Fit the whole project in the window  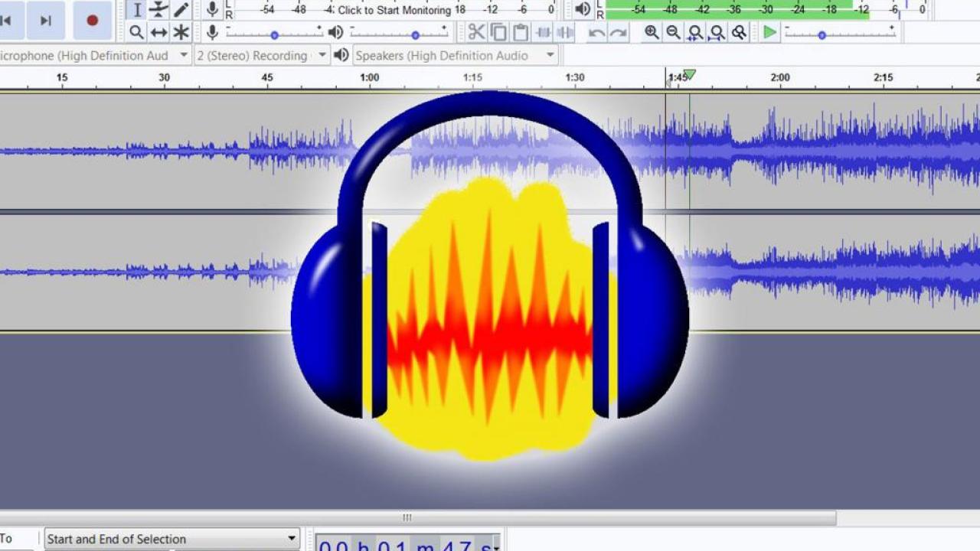[x=717, y=32]
